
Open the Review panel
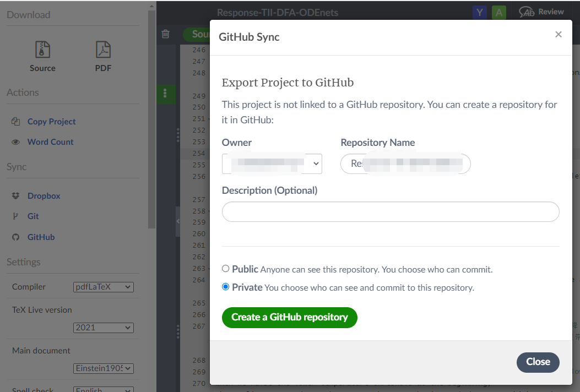(541, 11)
